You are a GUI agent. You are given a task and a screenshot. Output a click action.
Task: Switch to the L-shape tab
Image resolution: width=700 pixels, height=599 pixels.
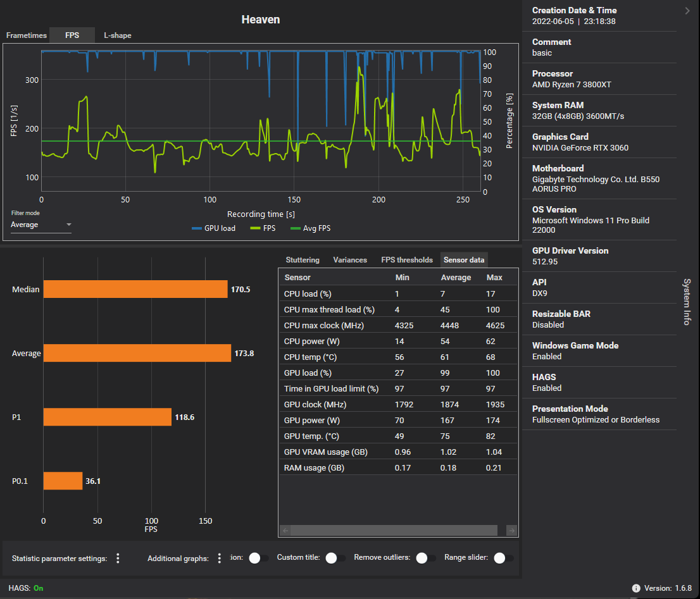(118, 35)
